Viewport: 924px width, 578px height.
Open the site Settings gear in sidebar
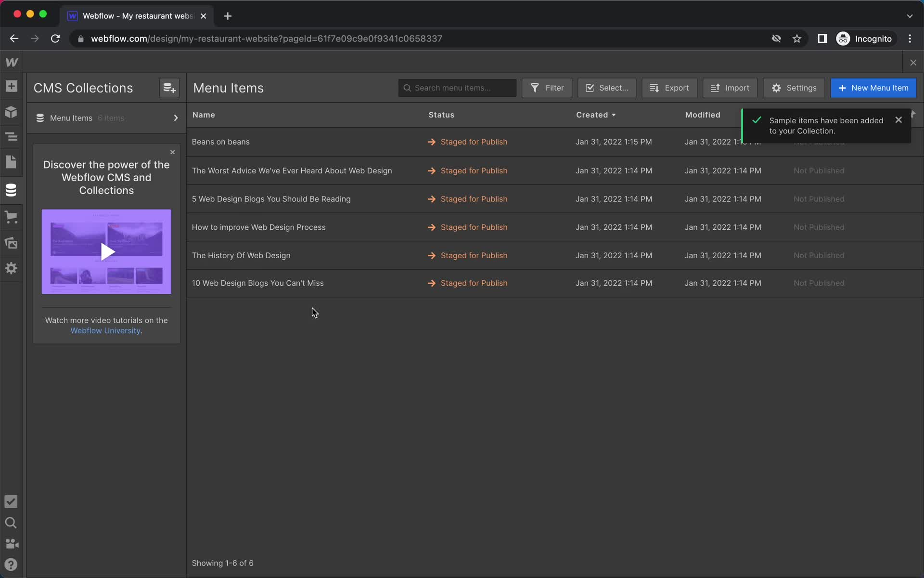click(x=11, y=268)
